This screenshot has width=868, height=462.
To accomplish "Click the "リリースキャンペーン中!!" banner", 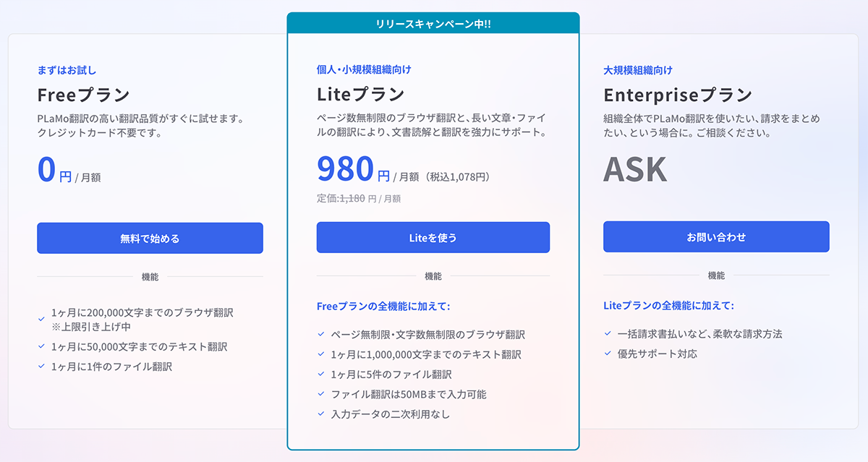I will click(433, 22).
